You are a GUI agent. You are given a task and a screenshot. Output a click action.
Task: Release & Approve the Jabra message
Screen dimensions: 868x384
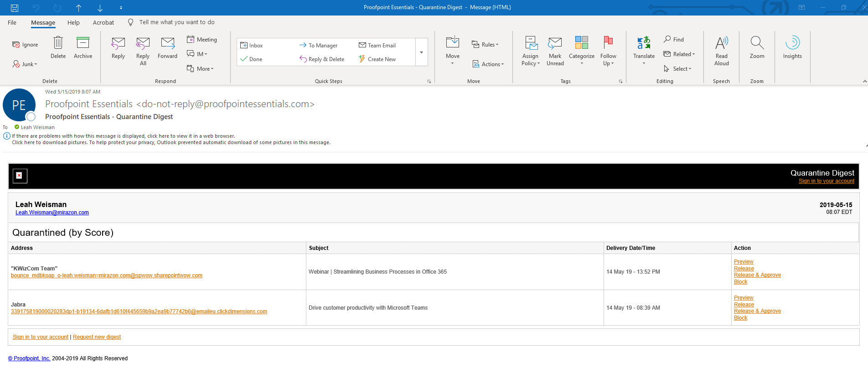coord(757,311)
